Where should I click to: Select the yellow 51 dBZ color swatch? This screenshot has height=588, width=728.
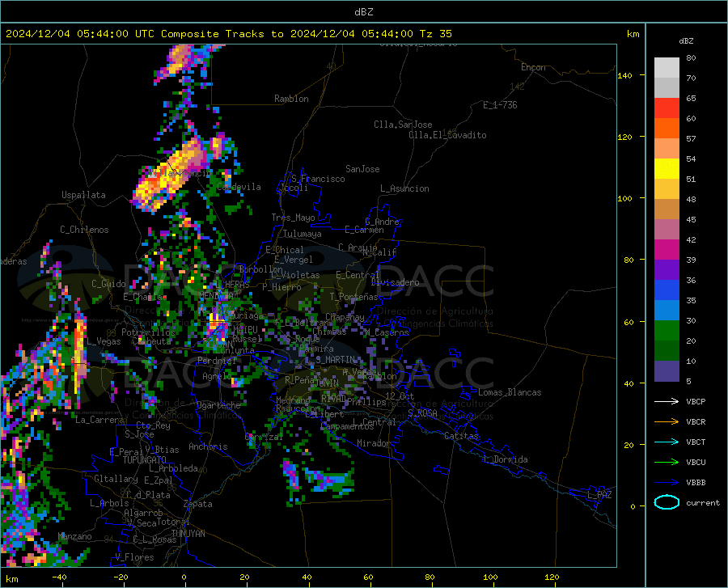pyautogui.click(x=667, y=169)
